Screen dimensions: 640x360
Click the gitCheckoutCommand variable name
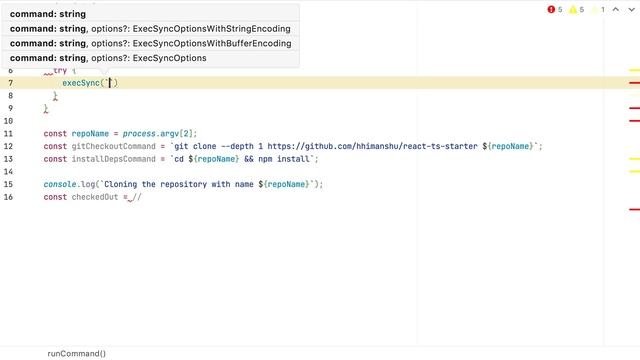coord(113,146)
